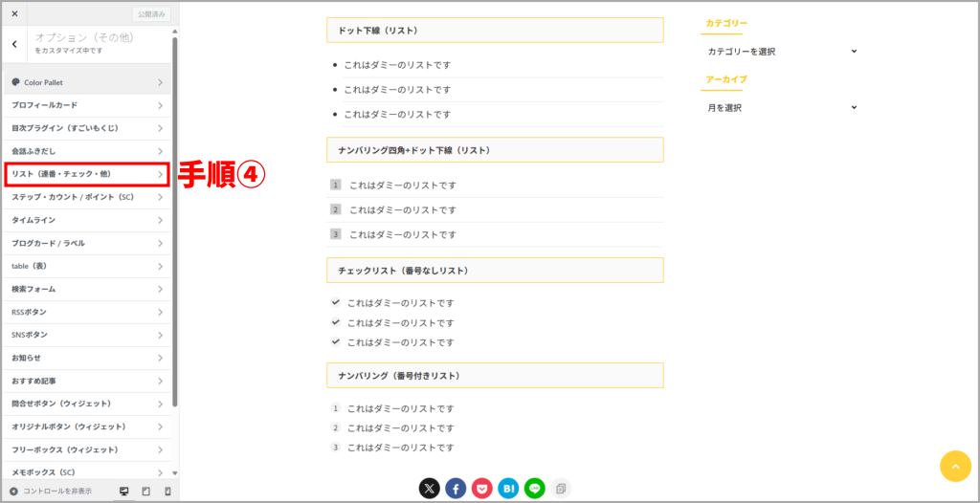Click the Pocket share icon
The image size is (980, 503).
(481, 489)
